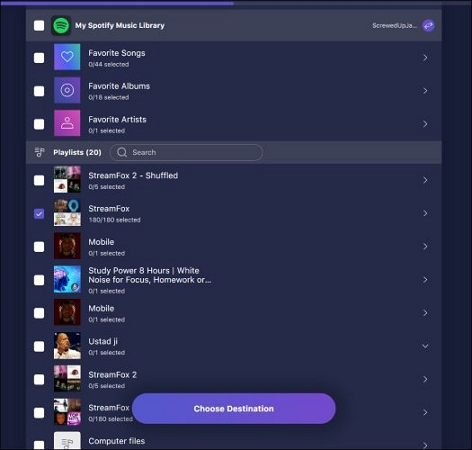Click the Favorite Albums disc icon
Viewport: 472px width, 450px height.
tap(67, 90)
